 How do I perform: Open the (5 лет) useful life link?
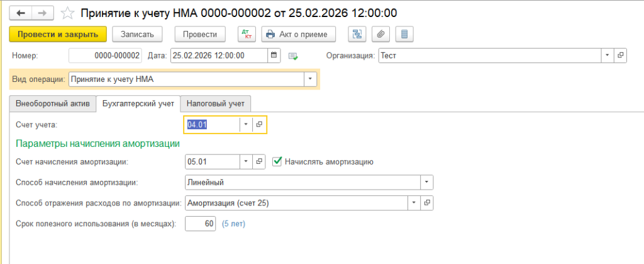point(234,224)
